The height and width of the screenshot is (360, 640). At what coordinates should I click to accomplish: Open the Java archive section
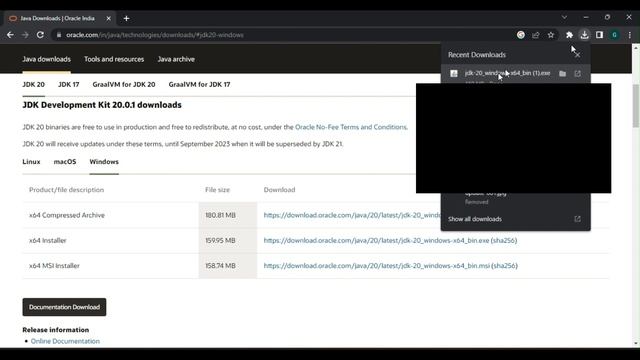click(176, 59)
